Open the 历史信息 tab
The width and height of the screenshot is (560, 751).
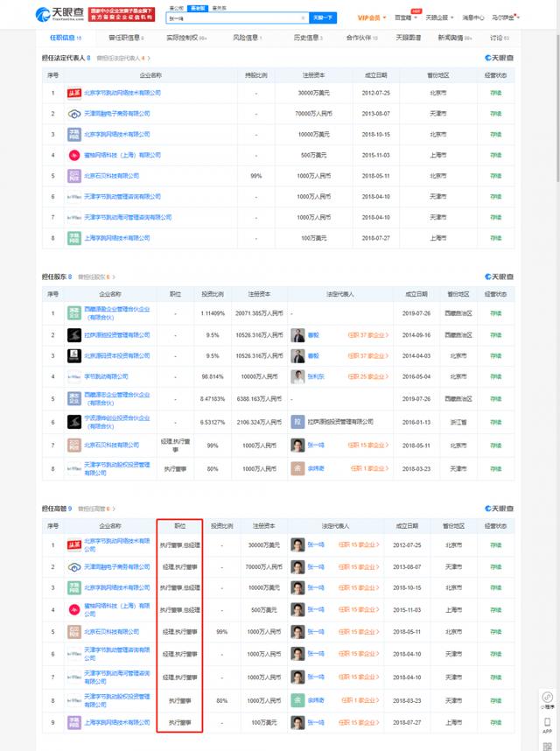pyautogui.click(x=308, y=38)
